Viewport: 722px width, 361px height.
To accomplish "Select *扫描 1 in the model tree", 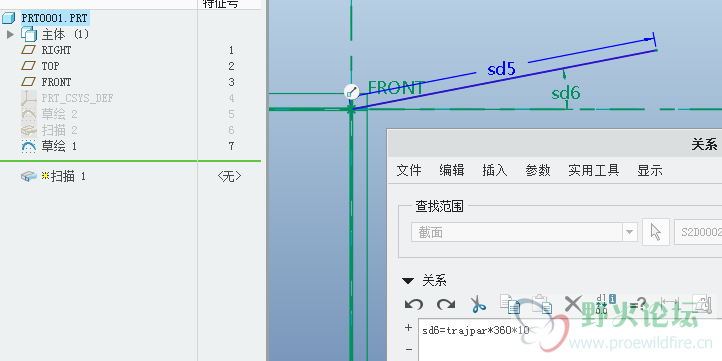I will (64, 176).
